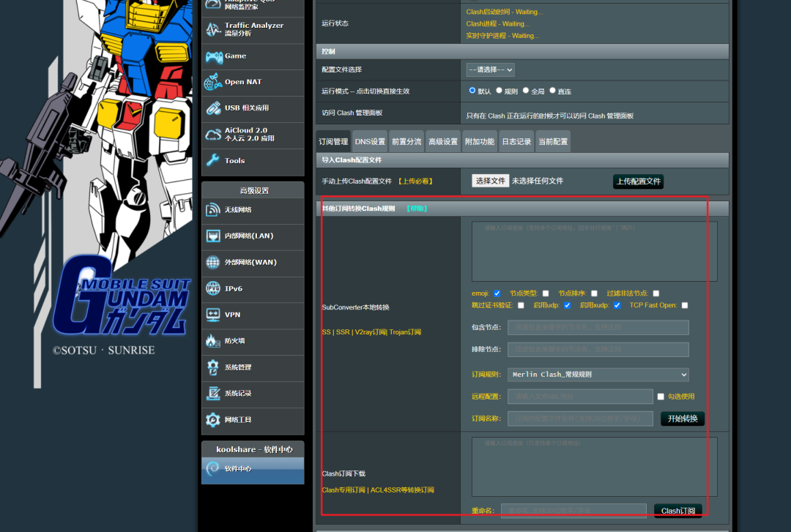
Task: Click the "Clash启动时间 - Waiting..." status text
Action: coord(505,12)
